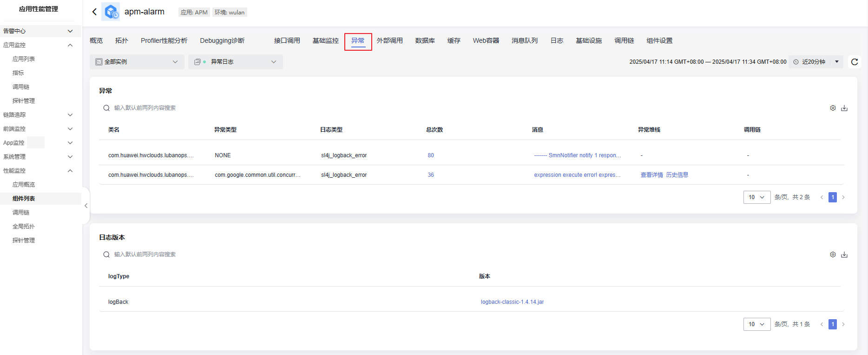Open the 调用链 tab in the top bar

pos(624,41)
